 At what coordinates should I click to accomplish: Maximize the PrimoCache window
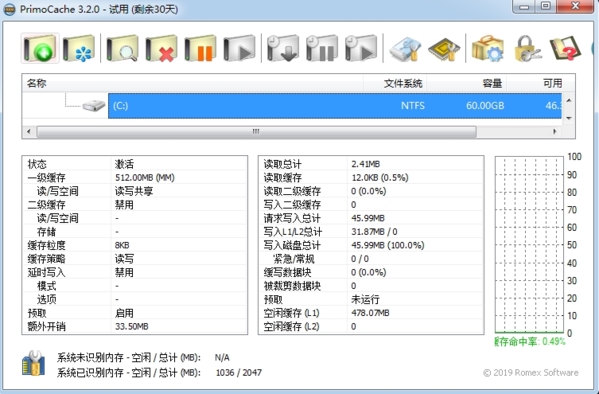pos(546,7)
